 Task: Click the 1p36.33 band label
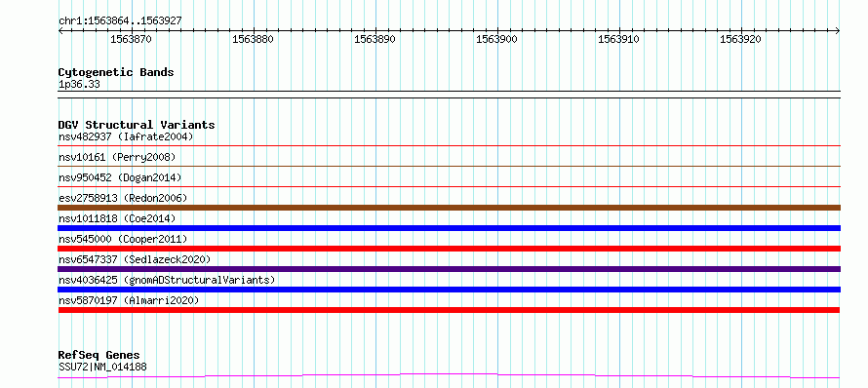point(79,85)
